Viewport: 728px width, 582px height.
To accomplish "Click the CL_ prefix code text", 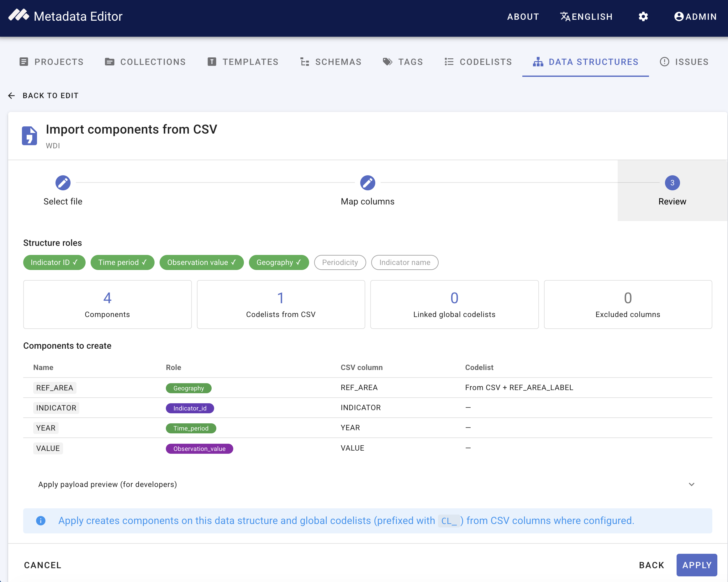I will point(449,521).
